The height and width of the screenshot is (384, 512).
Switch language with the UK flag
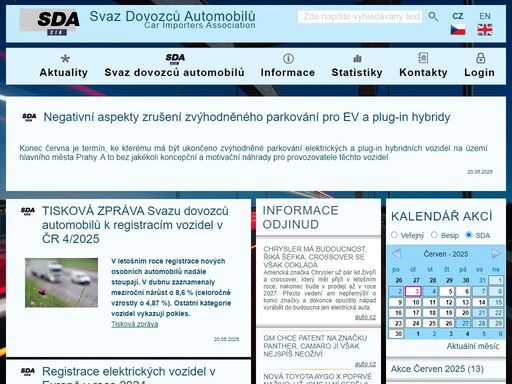point(485,30)
